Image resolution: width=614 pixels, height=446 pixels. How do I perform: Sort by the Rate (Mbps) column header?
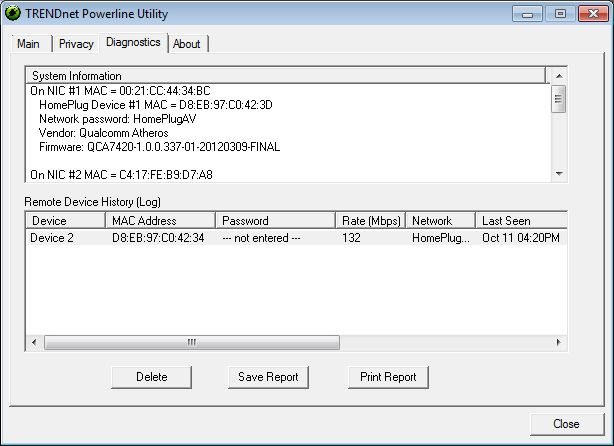(371, 220)
